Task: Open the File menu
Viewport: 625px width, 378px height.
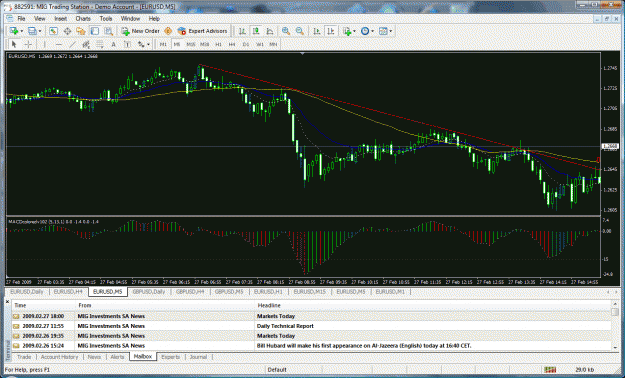Action: [21, 19]
